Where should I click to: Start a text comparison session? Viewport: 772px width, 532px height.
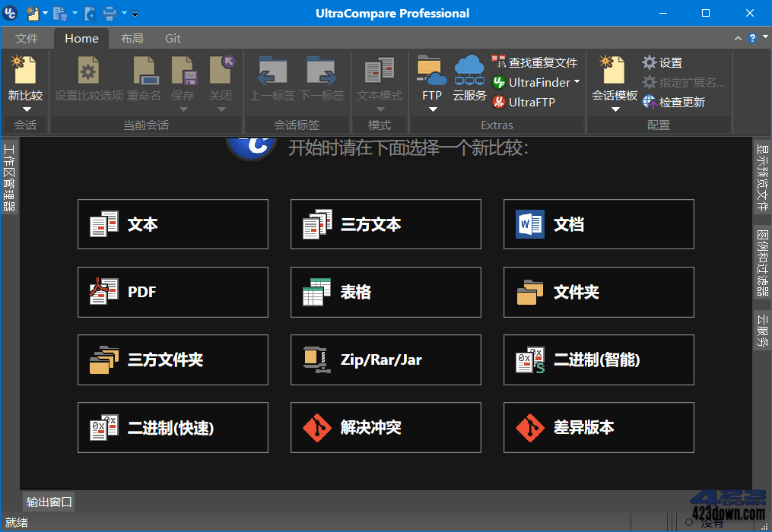(173, 224)
